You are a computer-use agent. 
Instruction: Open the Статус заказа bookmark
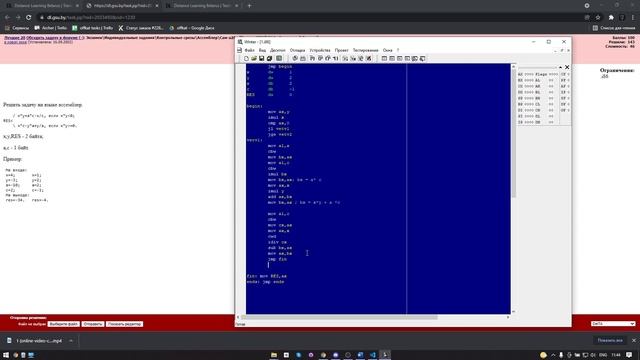[x=141, y=28]
